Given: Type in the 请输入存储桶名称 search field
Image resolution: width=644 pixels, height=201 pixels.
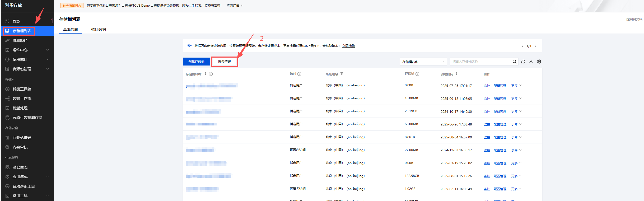Looking at the screenshot, I should coord(481,62).
